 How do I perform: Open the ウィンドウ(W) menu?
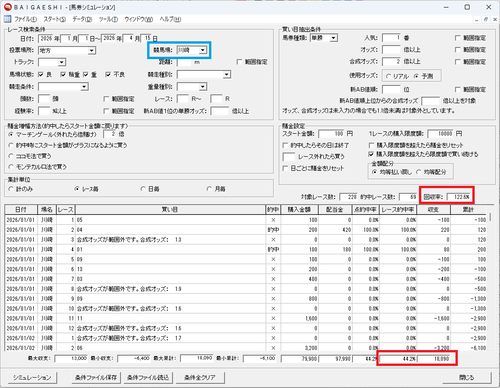click(x=138, y=19)
